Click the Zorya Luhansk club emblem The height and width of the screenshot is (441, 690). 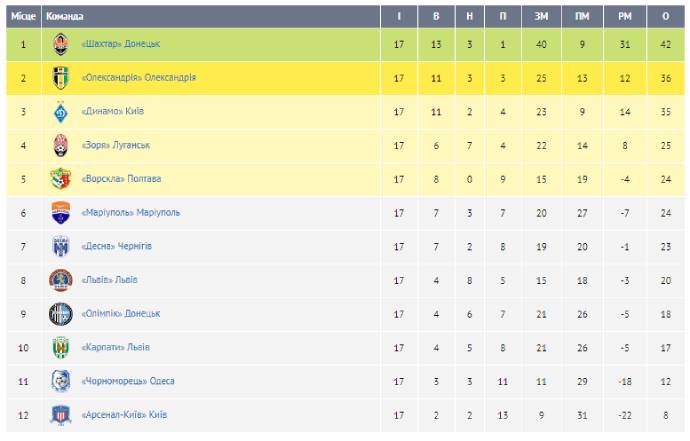point(62,145)
